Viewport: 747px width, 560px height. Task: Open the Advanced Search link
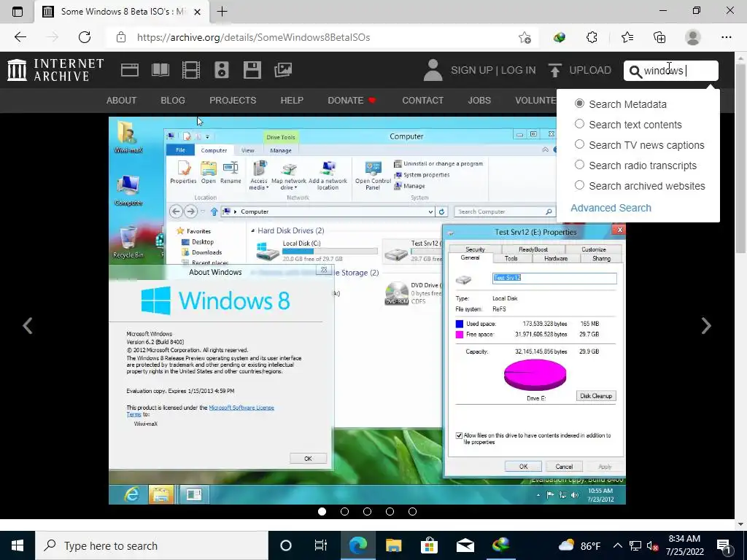pos(611,208)
